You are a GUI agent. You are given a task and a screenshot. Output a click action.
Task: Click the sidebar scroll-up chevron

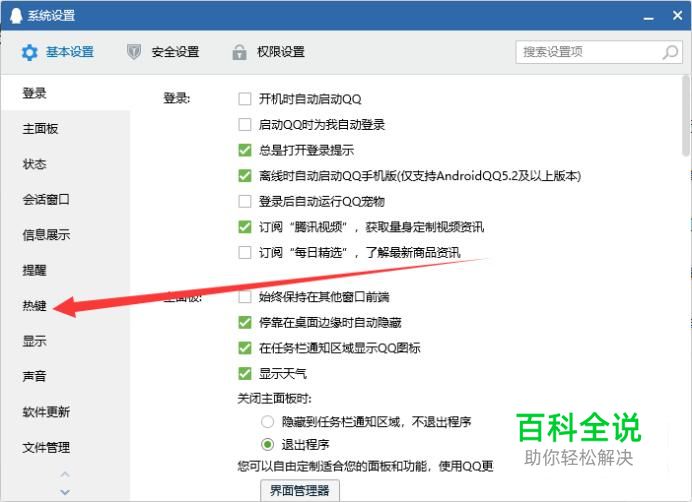[x=65, y=475]
